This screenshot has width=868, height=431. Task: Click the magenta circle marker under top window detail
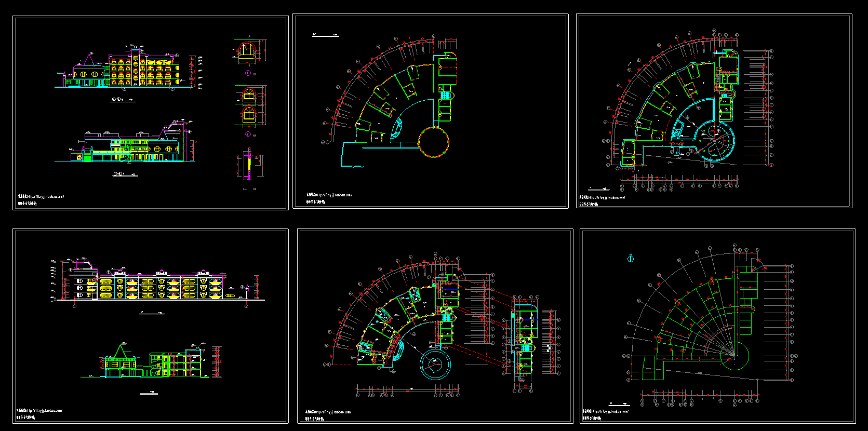tap(248, 74)
